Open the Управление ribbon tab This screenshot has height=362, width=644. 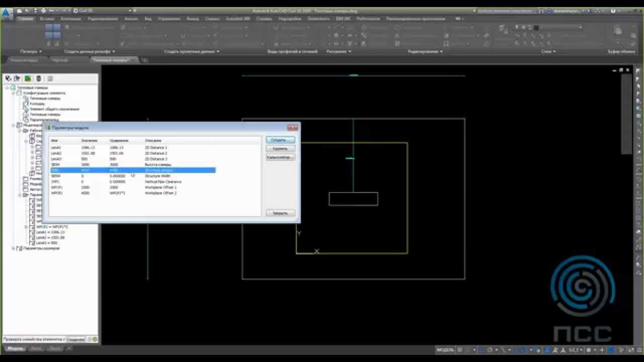pos(169,19)
